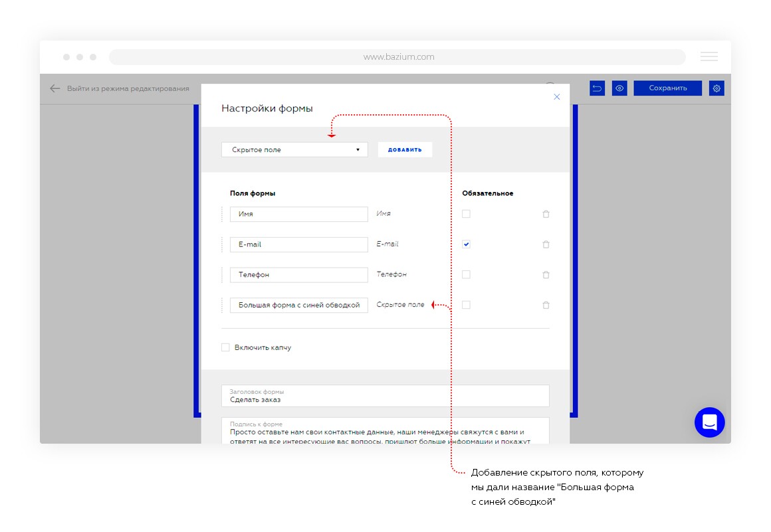Click the browser address bar www.bazium.com

[x=397, y=57]
